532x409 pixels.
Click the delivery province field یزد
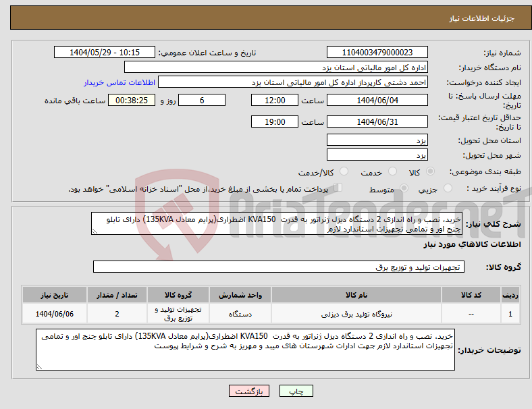coord(377,140)
